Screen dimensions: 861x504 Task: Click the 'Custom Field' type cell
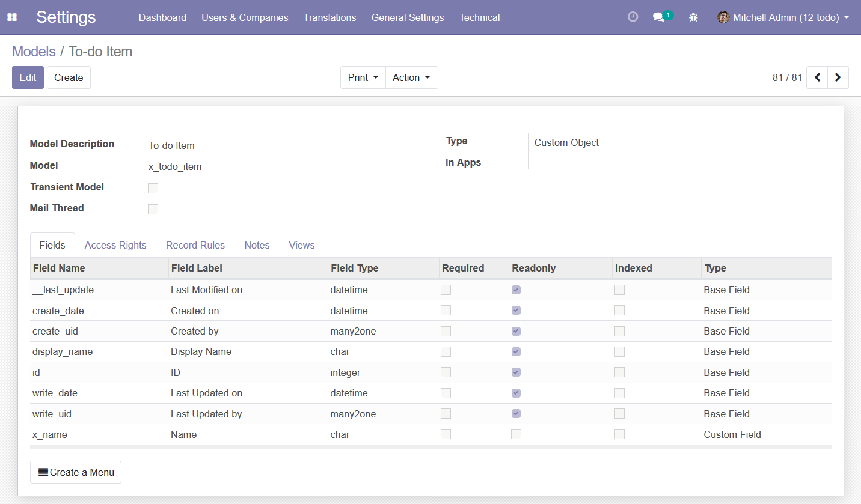(732, 434)
